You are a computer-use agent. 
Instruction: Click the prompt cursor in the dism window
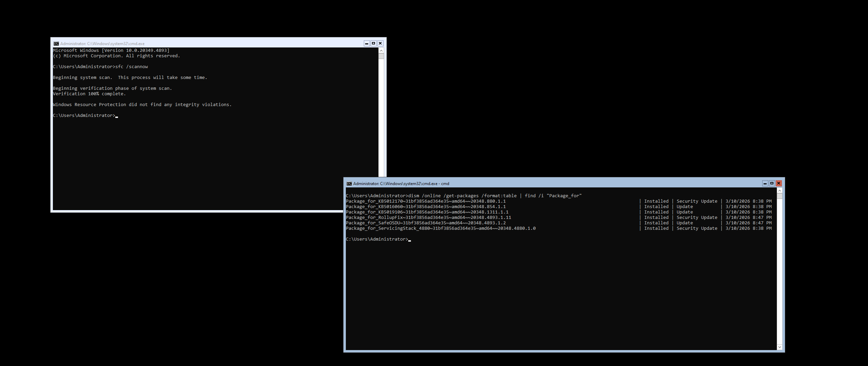410,240
